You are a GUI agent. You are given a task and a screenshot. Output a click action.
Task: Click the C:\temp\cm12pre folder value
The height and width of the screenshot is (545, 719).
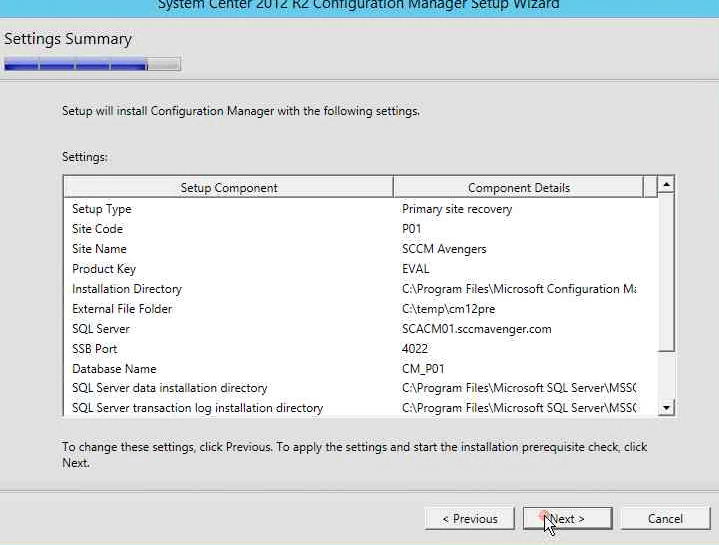click(x=448, y=309)
